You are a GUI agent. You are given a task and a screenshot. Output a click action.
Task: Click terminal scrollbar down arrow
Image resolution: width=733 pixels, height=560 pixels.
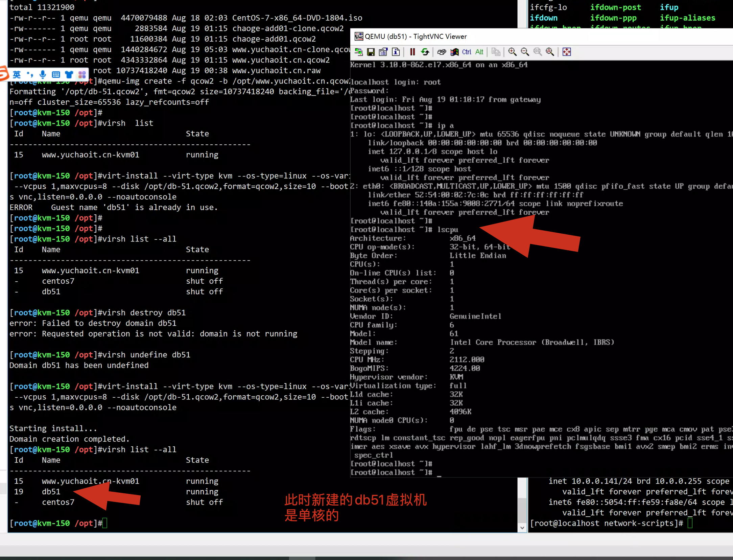tap(522, 528)
